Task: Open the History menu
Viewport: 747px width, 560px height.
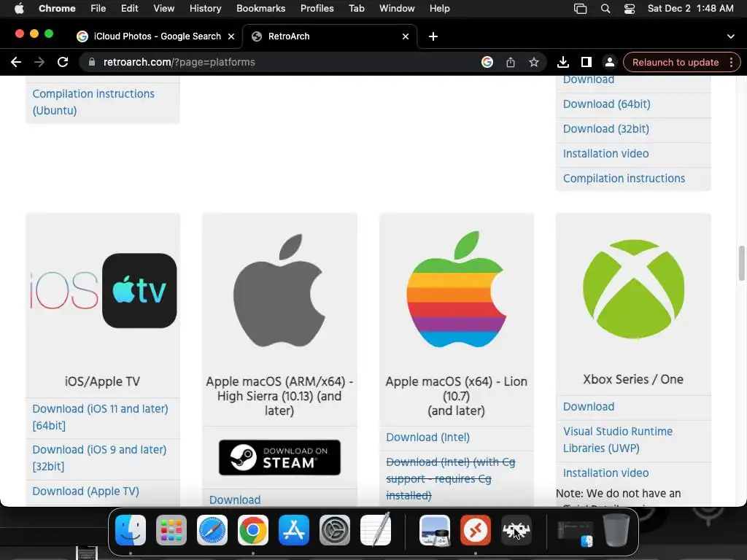Action: [205, 9]
